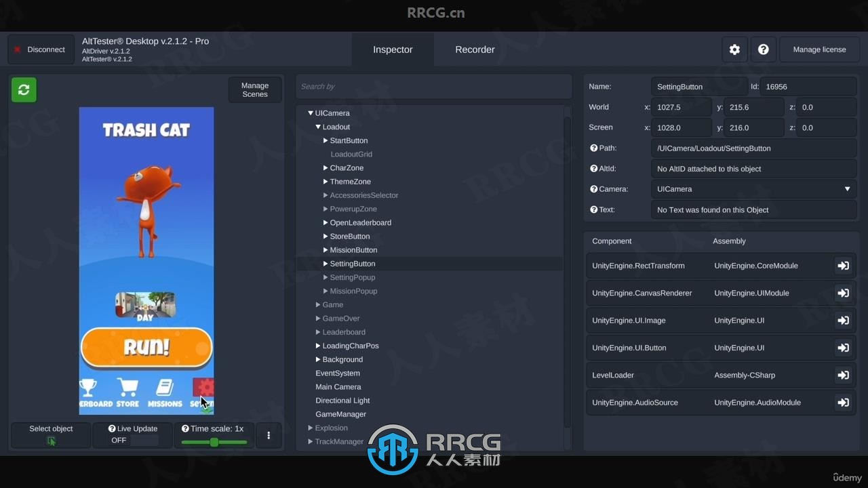
Task: Open LevelLoader component details arrow icon
Action: pos(843,375)
